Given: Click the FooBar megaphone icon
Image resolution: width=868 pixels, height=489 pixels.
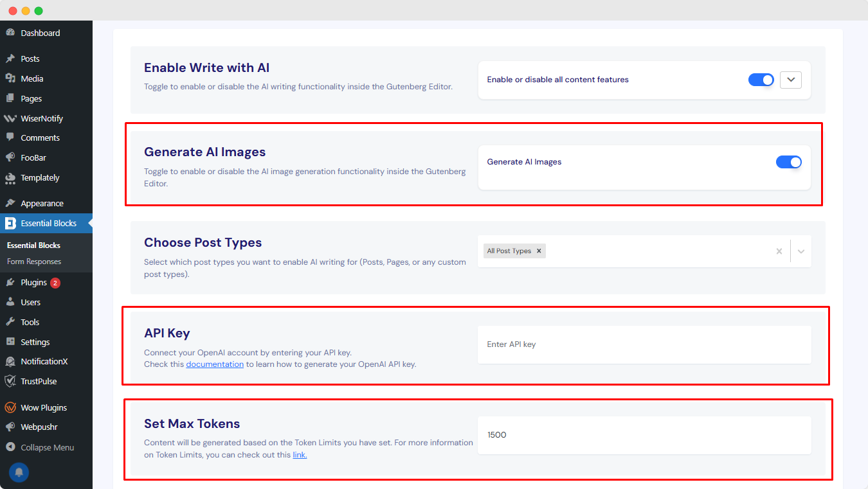Looking at the screenshot, I should pos(10,157).
